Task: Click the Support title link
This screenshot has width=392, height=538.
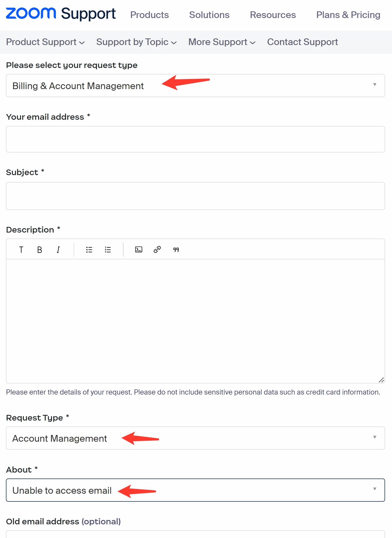Action: coord(88,14)
